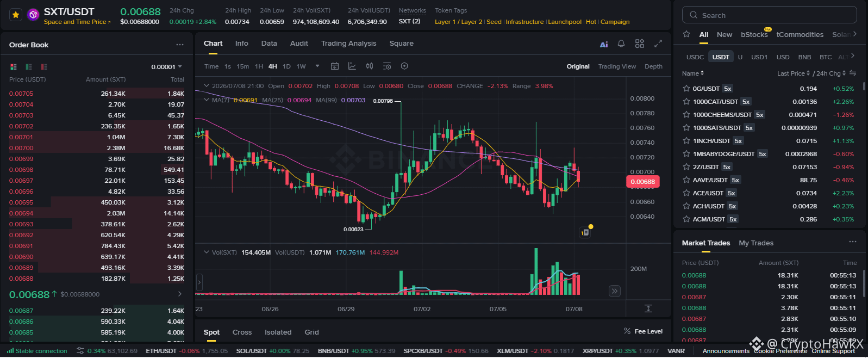Image resolution: width=868 pixels, height=358 pixels.
Task: Favorite the ACE/USDT pair star
Action: click(686, 193)
